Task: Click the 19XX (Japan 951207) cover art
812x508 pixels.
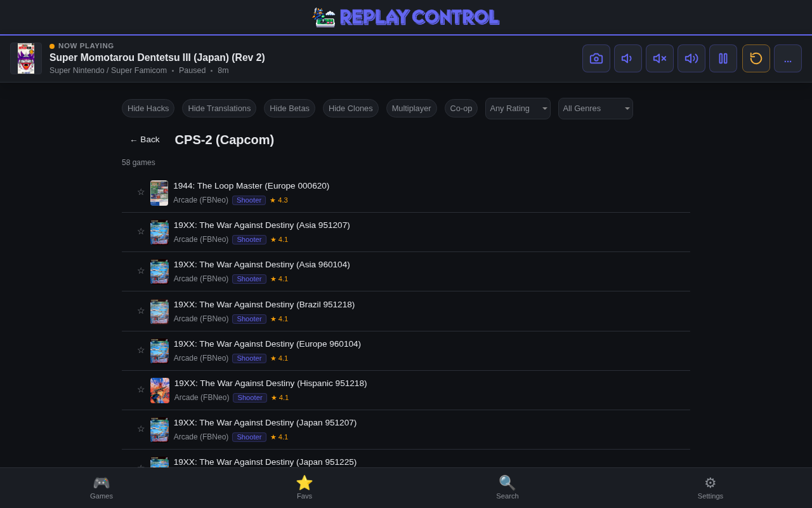Action: pos(159,430)
